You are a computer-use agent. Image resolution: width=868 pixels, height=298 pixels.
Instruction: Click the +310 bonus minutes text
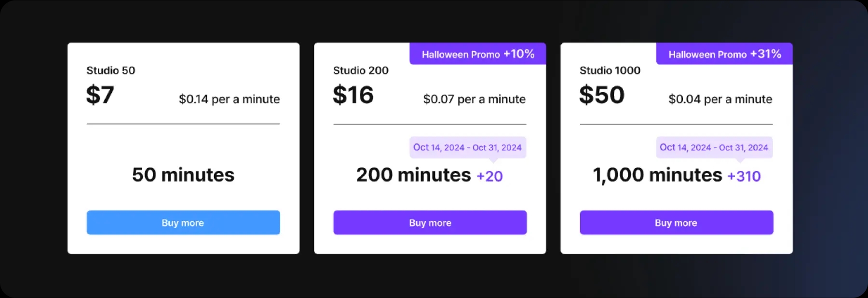tap(744, 176)
